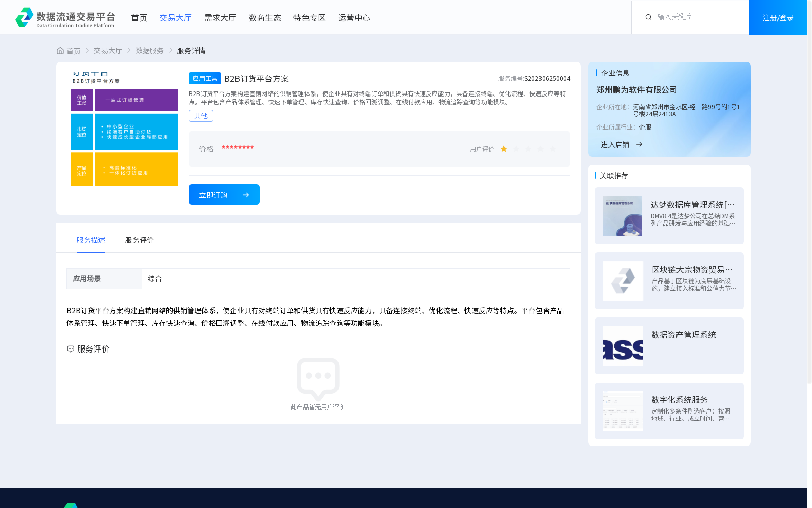Viewport: 812px width, 508px height.
Task: Click the second rating star
Action: coord(516,149)
